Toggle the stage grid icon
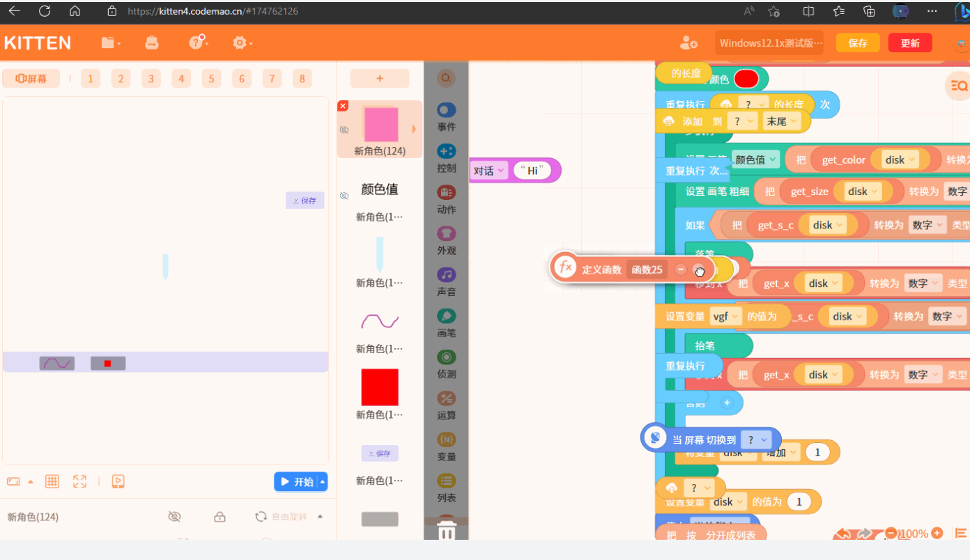This screenshot has width=970, height=560. tap(52, 481)
